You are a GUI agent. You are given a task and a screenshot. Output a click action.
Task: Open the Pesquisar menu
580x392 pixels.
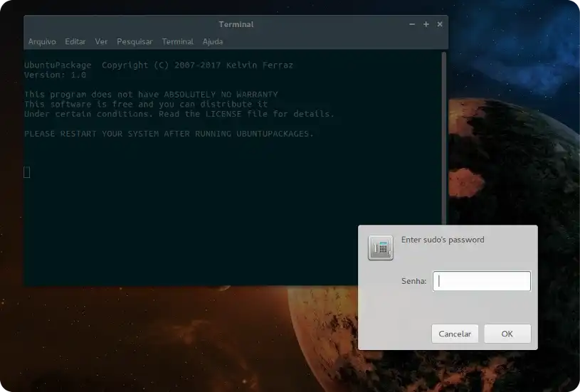click(x=135, y=41)
